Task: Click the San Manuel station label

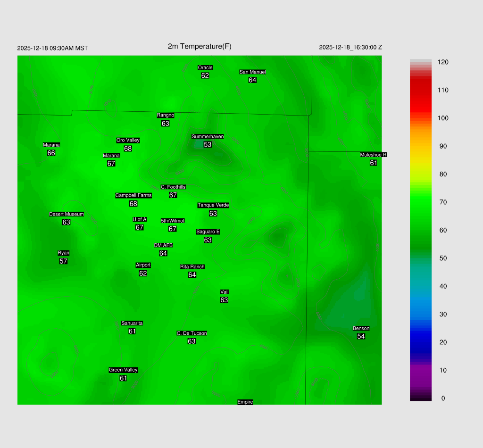Action: click(252, 72)
